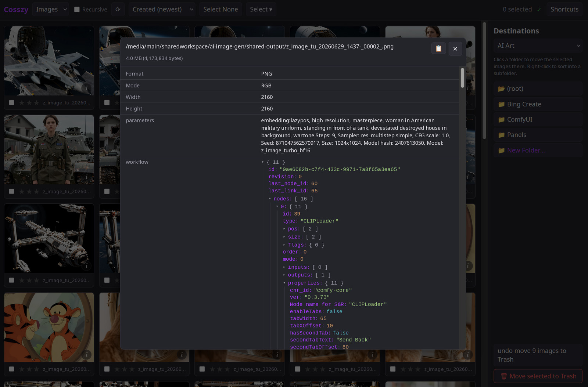Open the soldier woman with tank thumbnail
This screenshot has width=588, height=387.
click(x=49, y=149)
